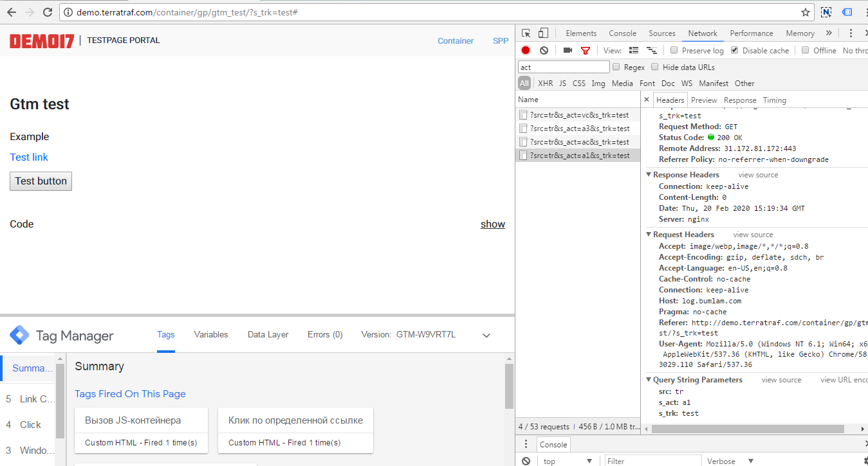The width and height of the screenshot is (868, 466).
Task: Open the SPP nav link
Action: tap(501, 40)
